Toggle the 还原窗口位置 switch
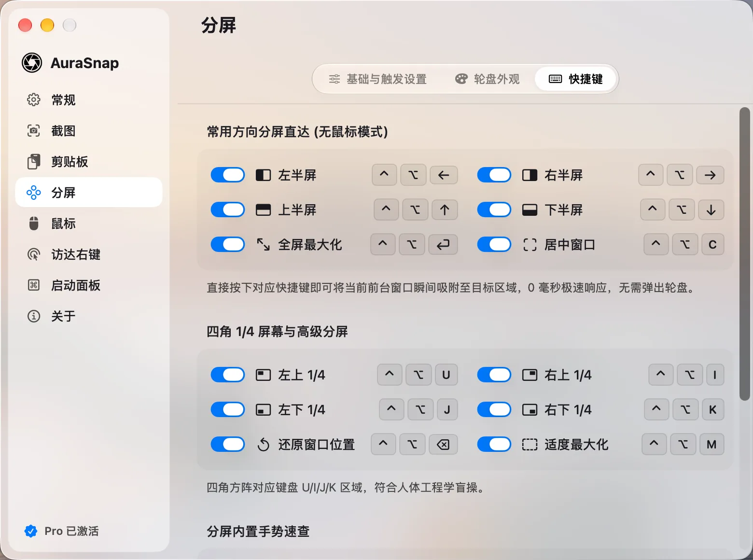753x560 pixels. (228, 445)
